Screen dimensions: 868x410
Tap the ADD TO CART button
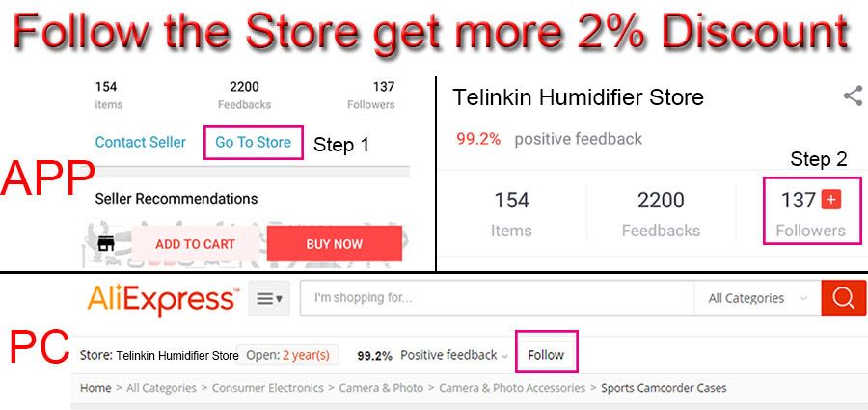point(195,244)
